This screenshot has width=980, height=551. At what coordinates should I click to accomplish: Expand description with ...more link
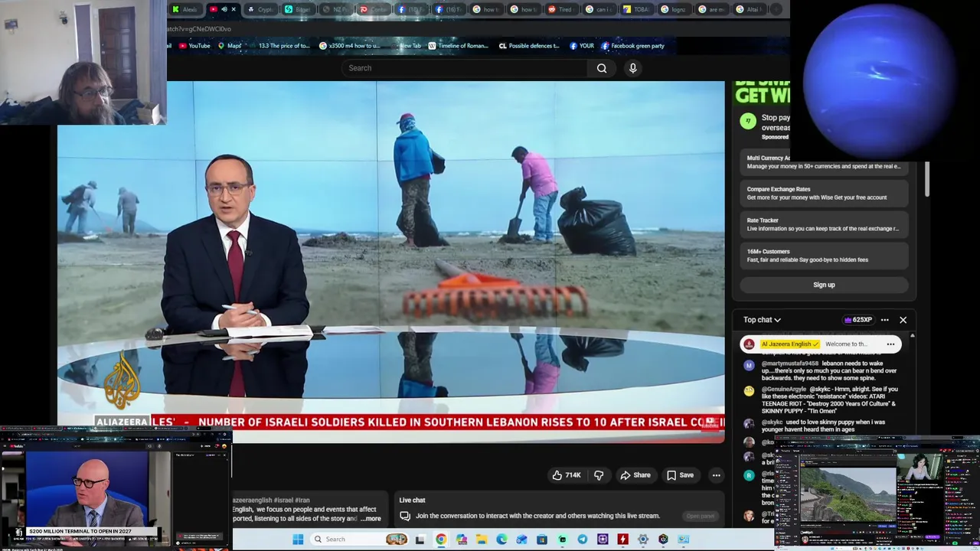click(371, 519)
